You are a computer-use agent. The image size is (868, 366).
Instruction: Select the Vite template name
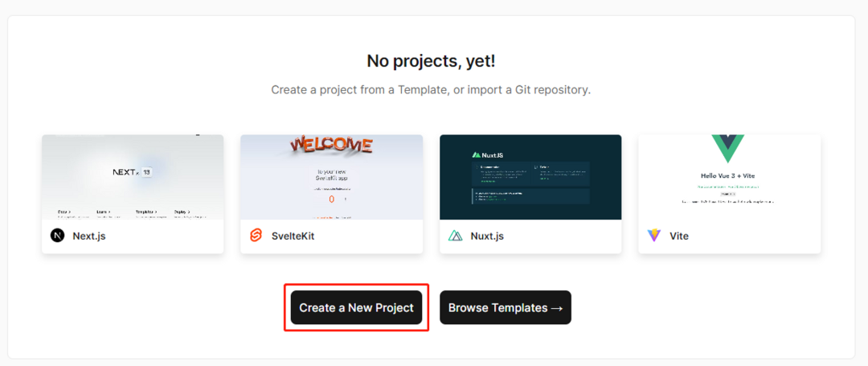[x=679, y=236]
